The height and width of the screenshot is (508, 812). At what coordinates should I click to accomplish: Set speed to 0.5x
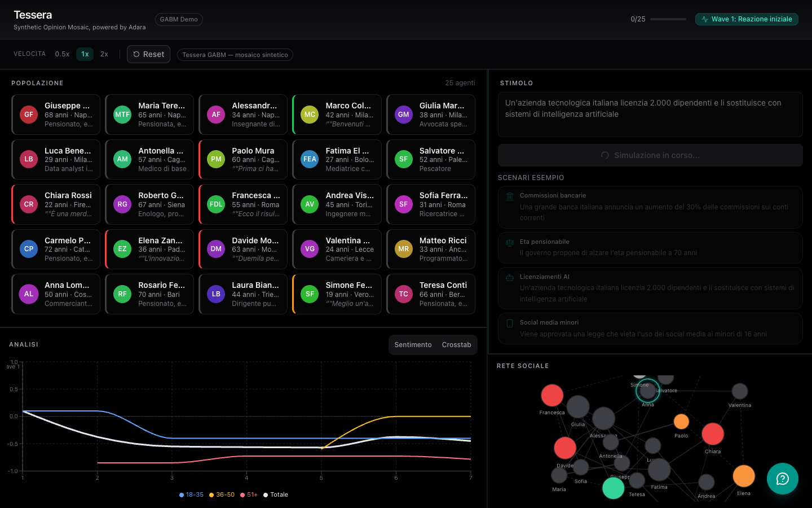[63, 54]
